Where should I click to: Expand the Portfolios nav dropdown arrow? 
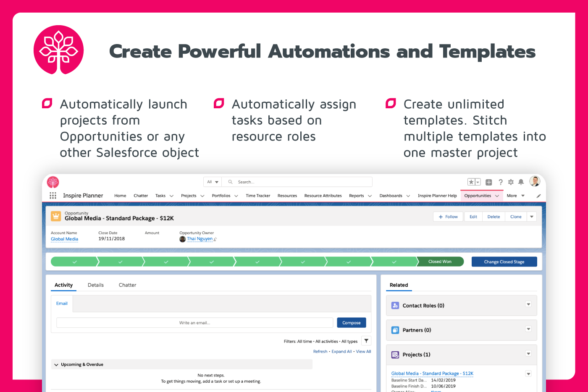pyautogui.click(x=236, y=196)
